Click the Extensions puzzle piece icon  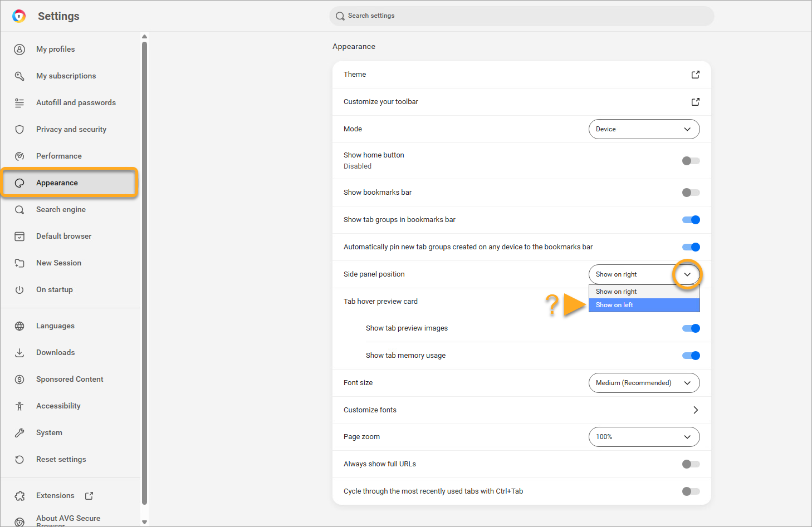point(19,496)
